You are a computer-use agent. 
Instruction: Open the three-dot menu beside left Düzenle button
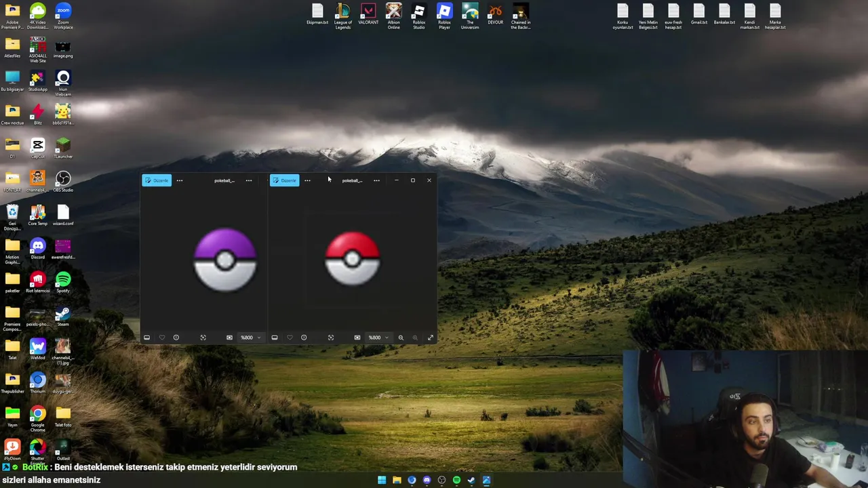pyautogui.click(x=180, y=180)
